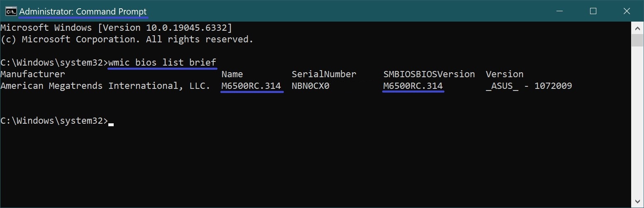
Task: Close the Administrator Command Prompt window
Action: pyautogui.click(x=627, y=11)
